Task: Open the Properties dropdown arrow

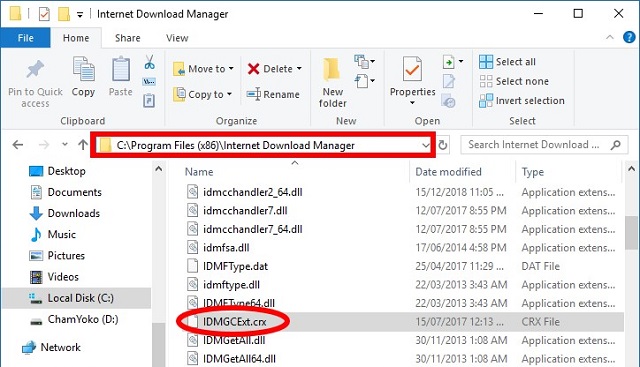Action: [x=412, y=102]
